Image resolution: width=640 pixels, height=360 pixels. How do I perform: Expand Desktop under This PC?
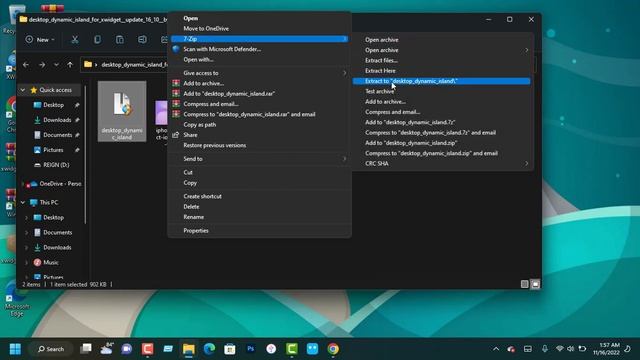click(27, 218)
